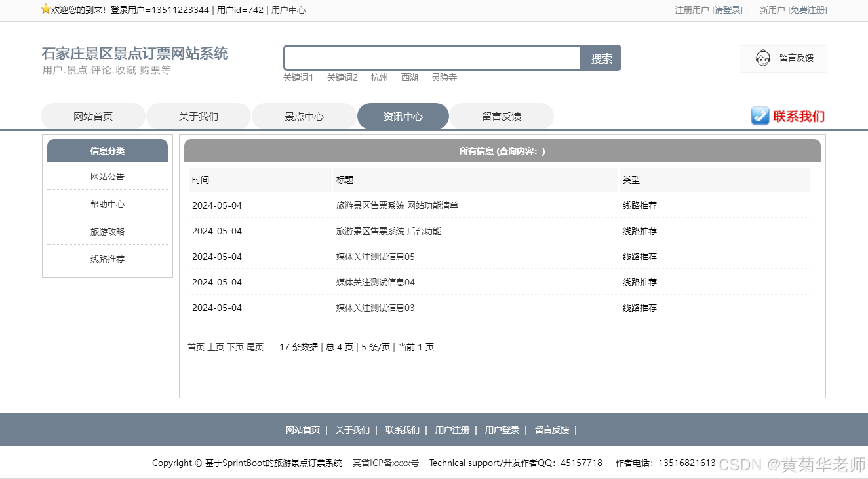Screen dimensions: 868x479
Task: Click the red 联系我们 text
Action: pyautogui.click(x=799, y=116)
